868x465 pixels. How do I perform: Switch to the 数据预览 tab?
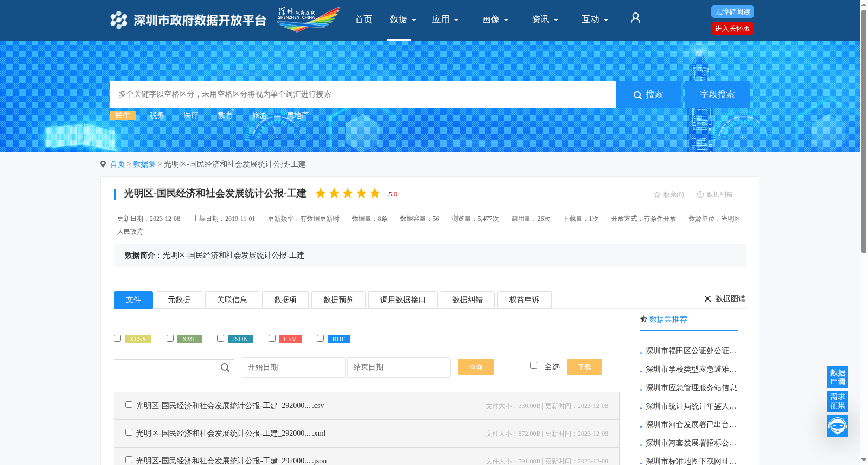point(338,300)
